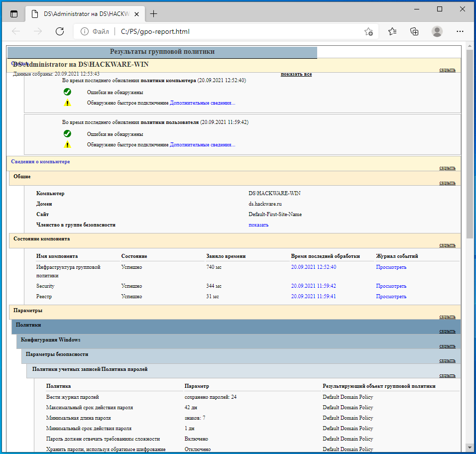Show security group membership via показать link
The height and width of the screenshot is (454, 476).
[258, 225]
